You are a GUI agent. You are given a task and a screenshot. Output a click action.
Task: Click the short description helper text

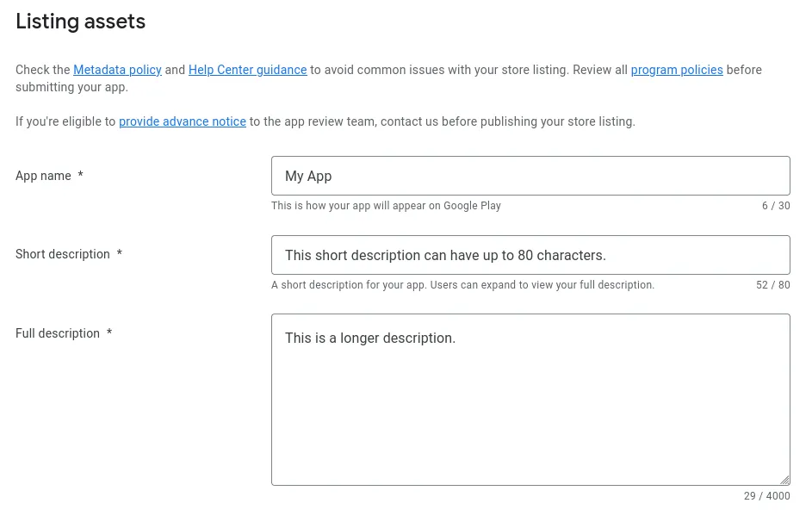[462, 285]
